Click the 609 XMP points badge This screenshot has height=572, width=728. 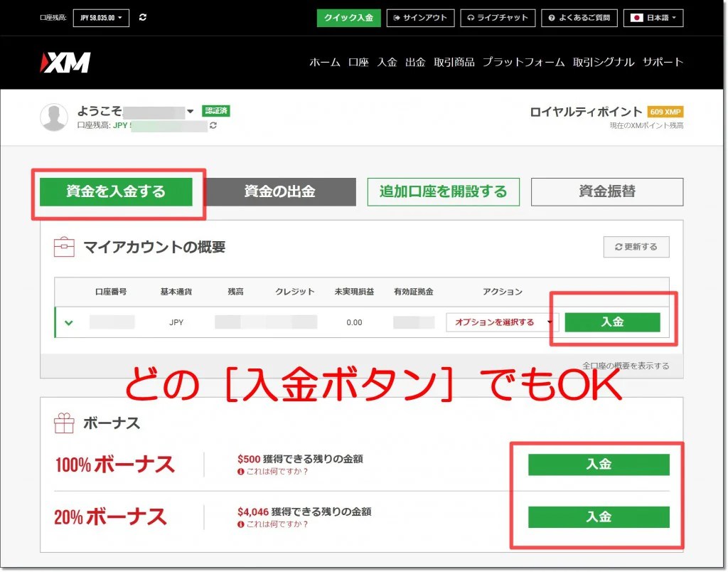pos(665,112)
